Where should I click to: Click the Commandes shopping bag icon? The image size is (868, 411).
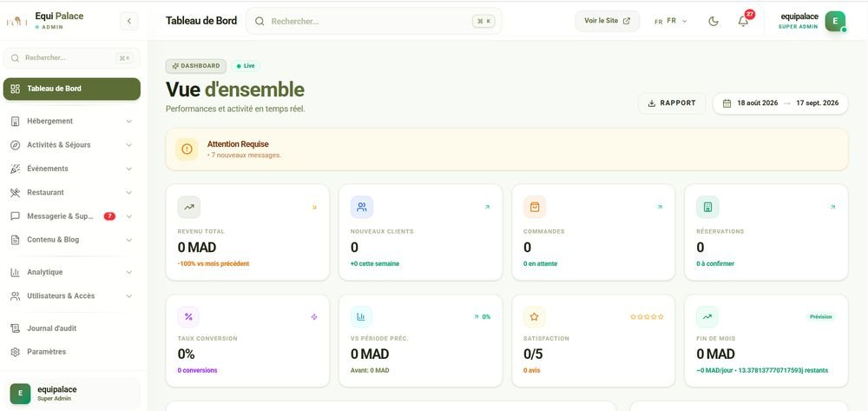(534, 207)
